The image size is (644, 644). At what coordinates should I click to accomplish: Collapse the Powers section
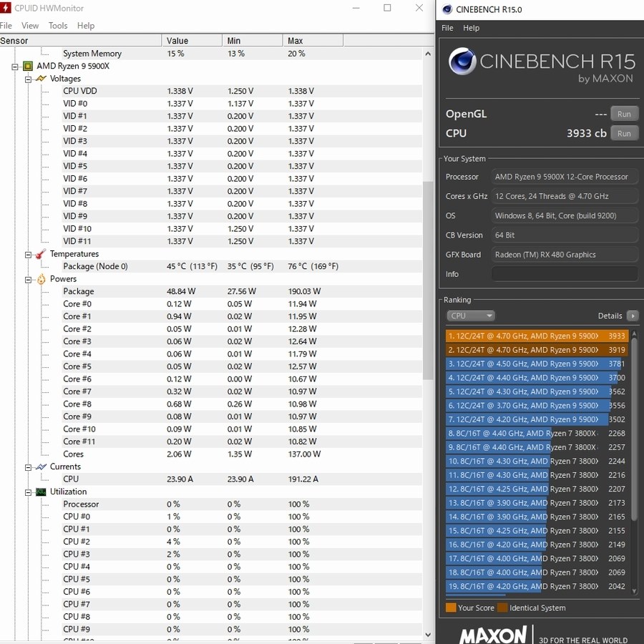click(x=28, y=280)
